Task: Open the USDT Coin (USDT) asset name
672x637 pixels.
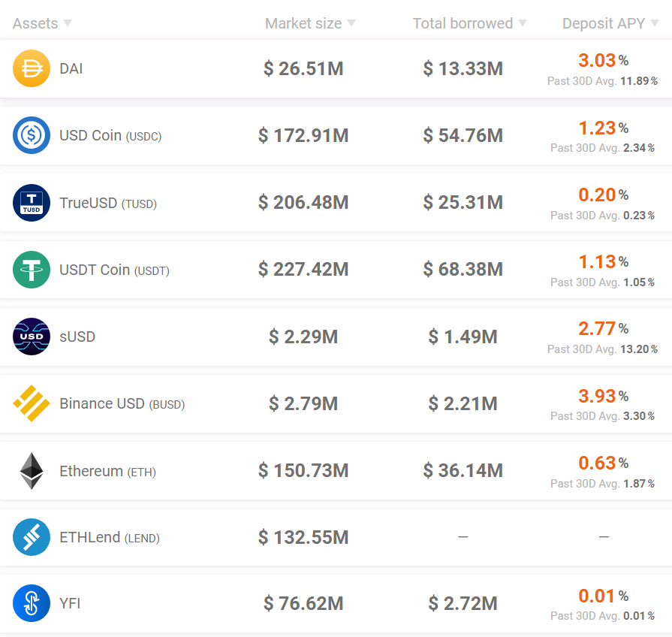Action: click(x=114, y=270)
